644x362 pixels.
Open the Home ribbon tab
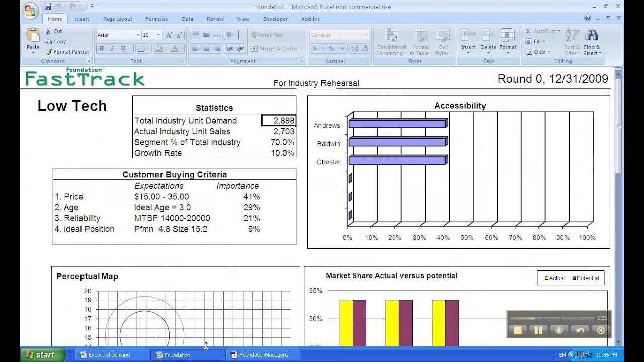(x=55, y=19)
